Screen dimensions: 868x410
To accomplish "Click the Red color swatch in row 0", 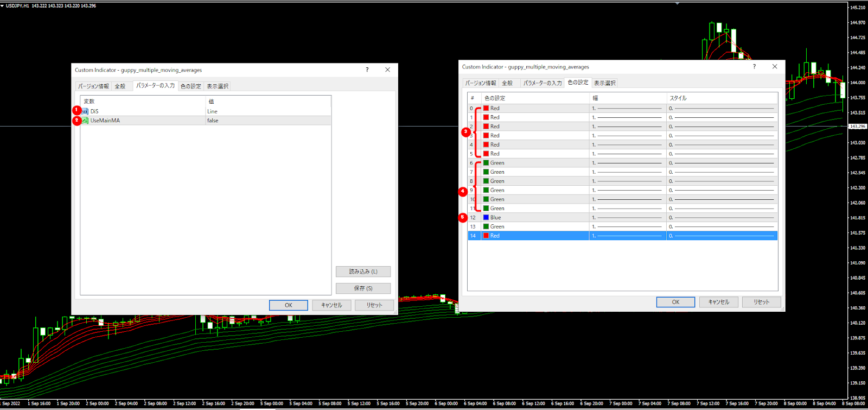I will [x=486, y=108].
